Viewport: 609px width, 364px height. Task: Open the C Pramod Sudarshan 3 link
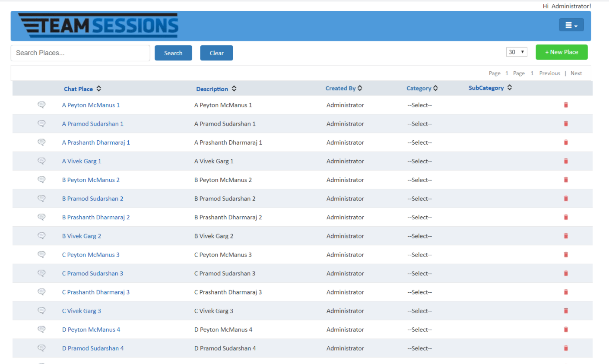tap(92, 273)
